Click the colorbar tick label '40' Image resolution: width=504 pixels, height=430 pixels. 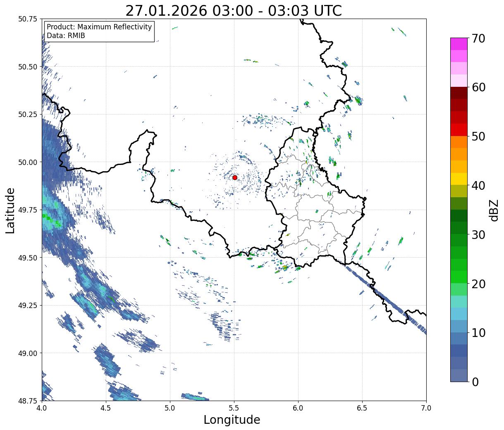pos(478,186)
